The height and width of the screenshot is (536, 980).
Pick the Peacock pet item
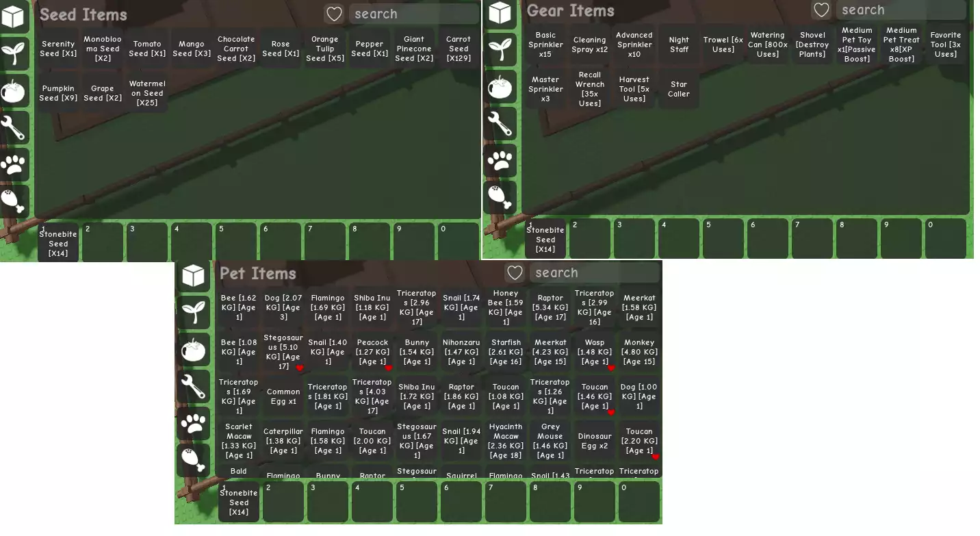tap(372, 353)
